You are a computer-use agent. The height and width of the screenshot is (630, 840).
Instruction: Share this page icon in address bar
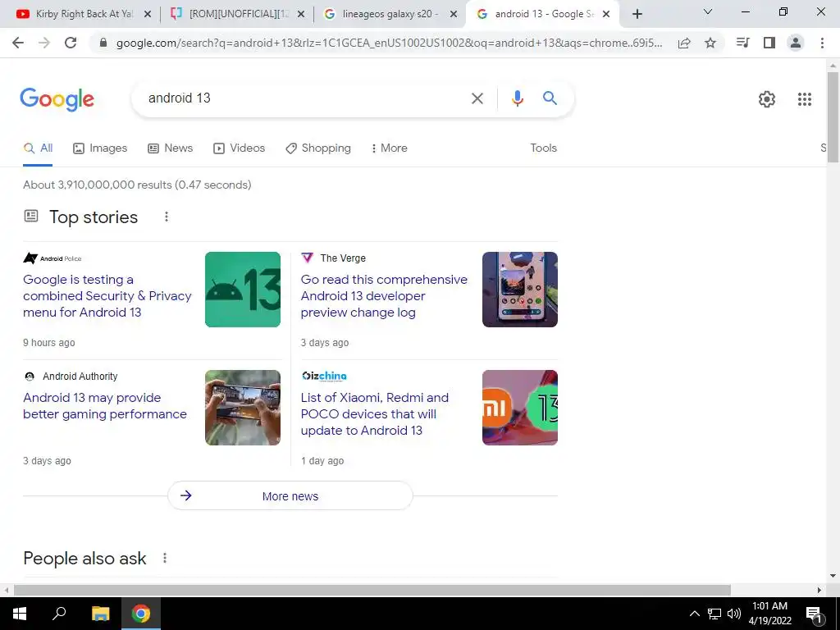(x=684, y=43)
